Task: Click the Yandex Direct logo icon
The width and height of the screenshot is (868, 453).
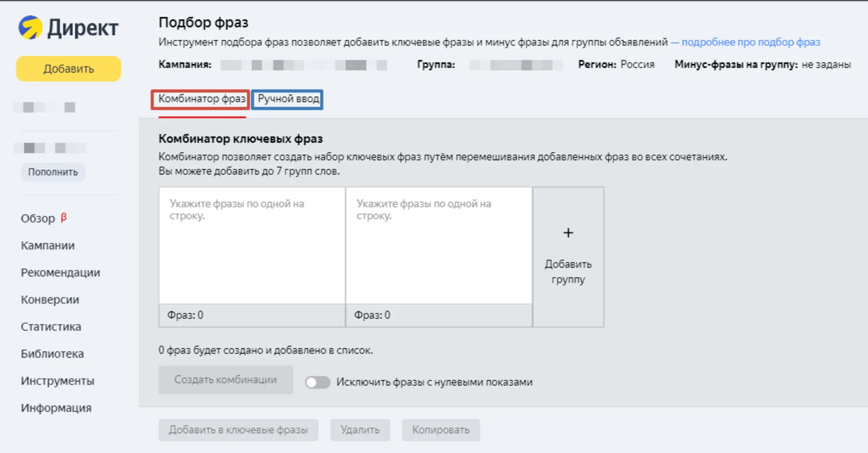Action: click(30, 27)
